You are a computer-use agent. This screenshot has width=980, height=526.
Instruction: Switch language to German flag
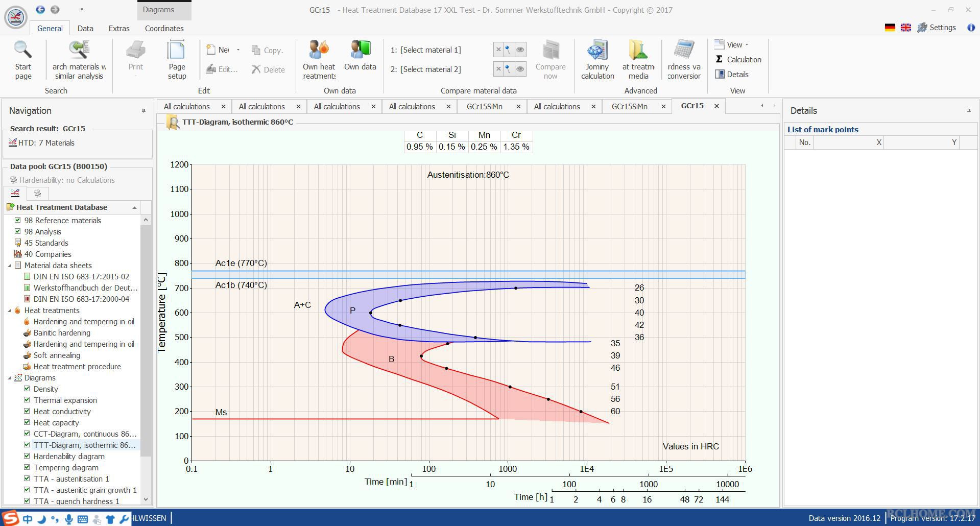[890, 28]
